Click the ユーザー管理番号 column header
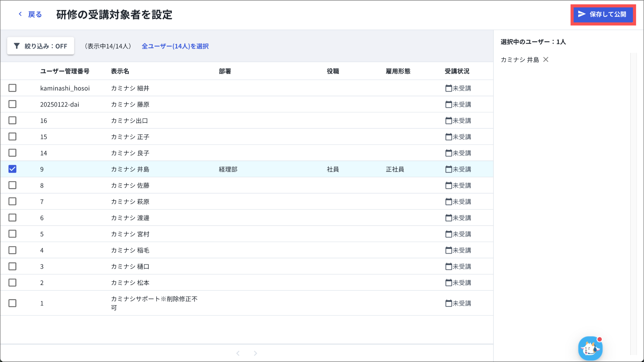This screenshot has width=644, height=362. (65, 71)
